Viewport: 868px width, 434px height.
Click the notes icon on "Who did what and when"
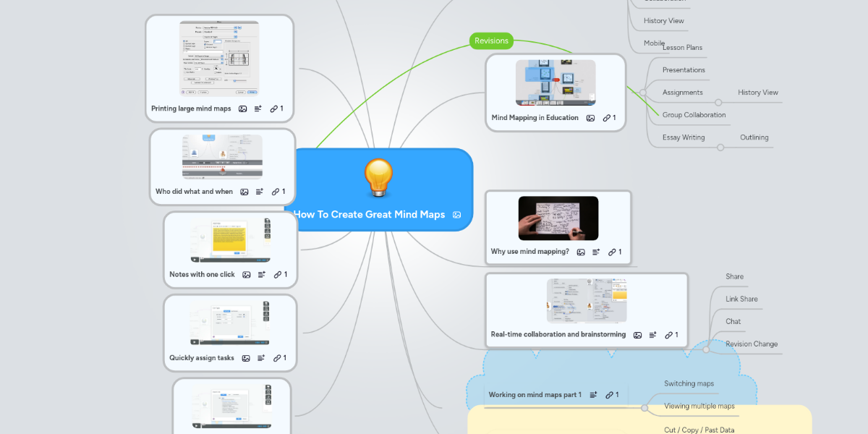tap(259, 192)
